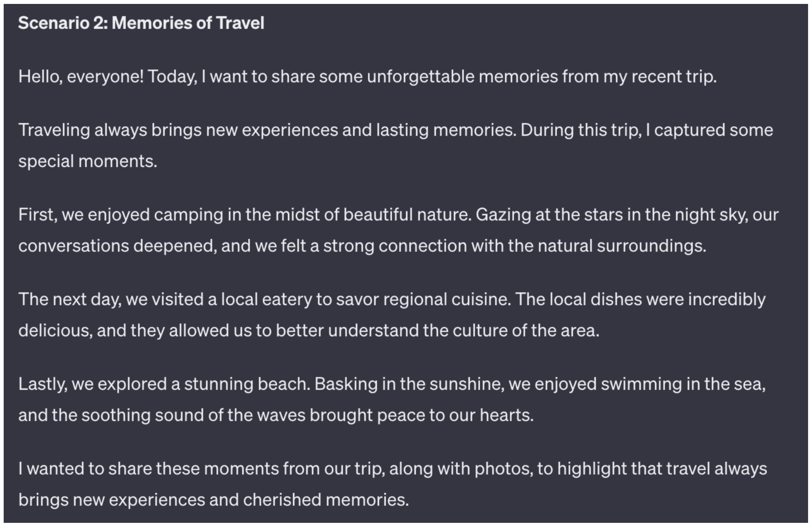Click 'incredibly' at the line end
Viewport: 812px width, 529px height.
tap(727, 299)
